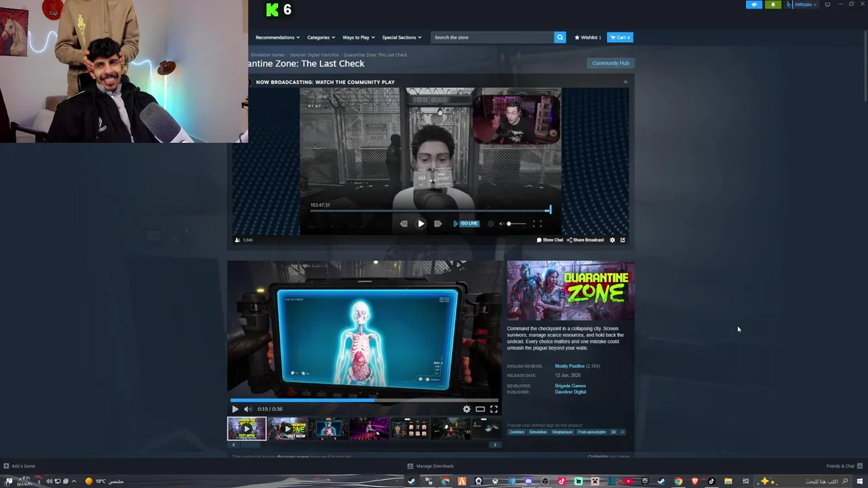Pop out broadcast in new window
This screenshot has width=868, height=488.
[623, 240]
